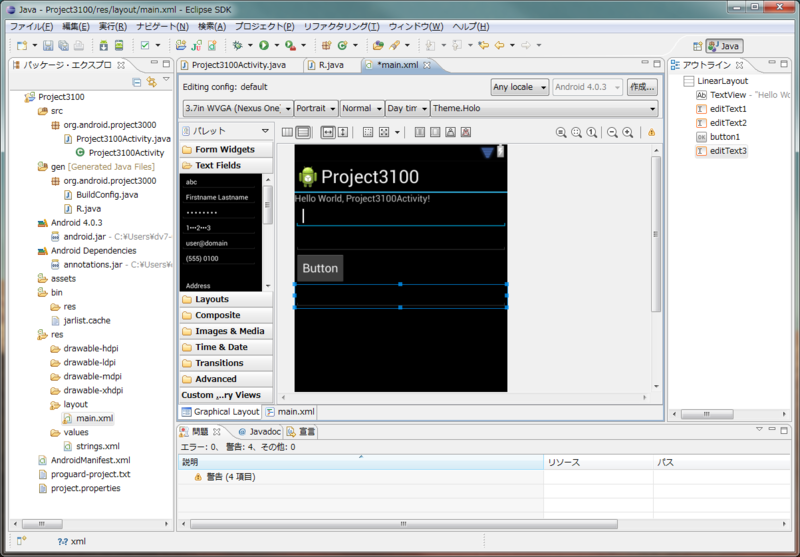
Task: Open the Javadoc view tab
Action: [260, 432]
